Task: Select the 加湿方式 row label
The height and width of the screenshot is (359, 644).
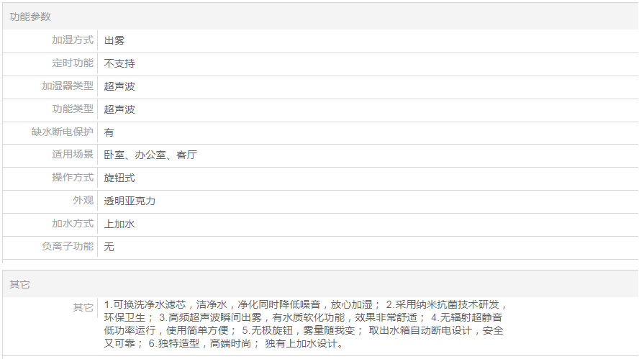Action: [72, 40]
